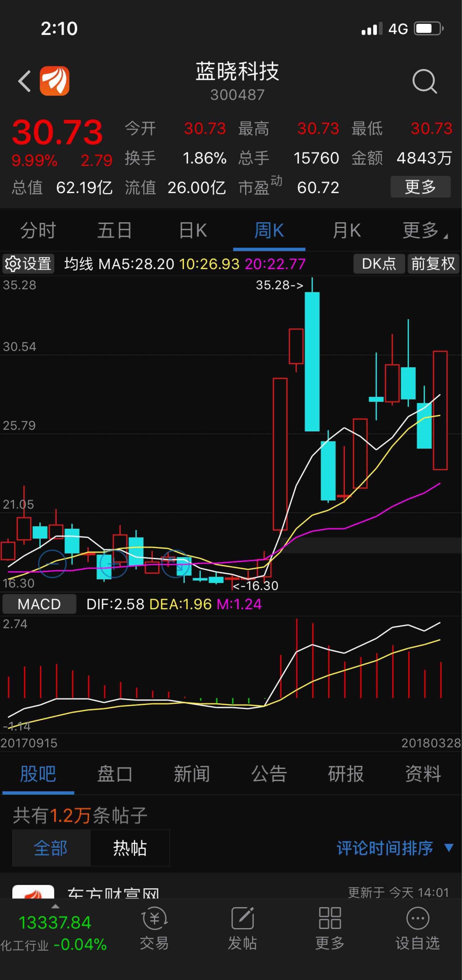The image size is (462, 980).
Task: Tap the 化工行业 -0.04% label
Action: [x=53, y=945]
